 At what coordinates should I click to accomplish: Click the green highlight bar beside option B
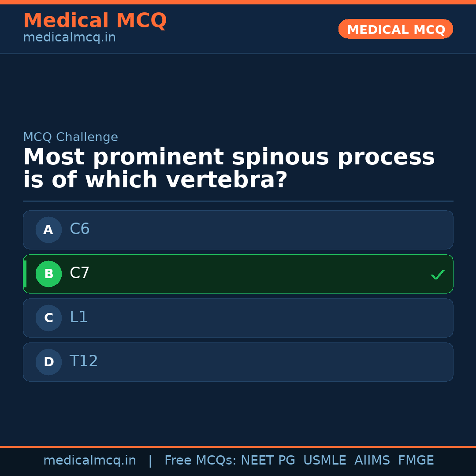coord(25,274)
